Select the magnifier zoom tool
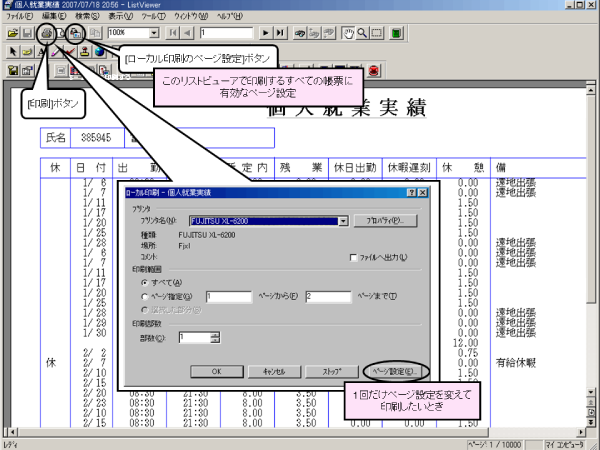Viewport: 600px width, 450px height. [360, 33]
